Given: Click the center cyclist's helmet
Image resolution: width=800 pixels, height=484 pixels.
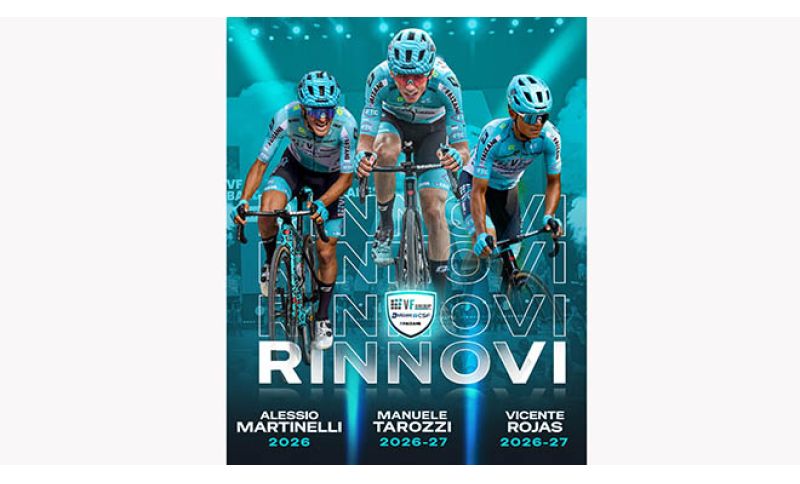Looking at the screenshot, I should click(x=411, y=51).
